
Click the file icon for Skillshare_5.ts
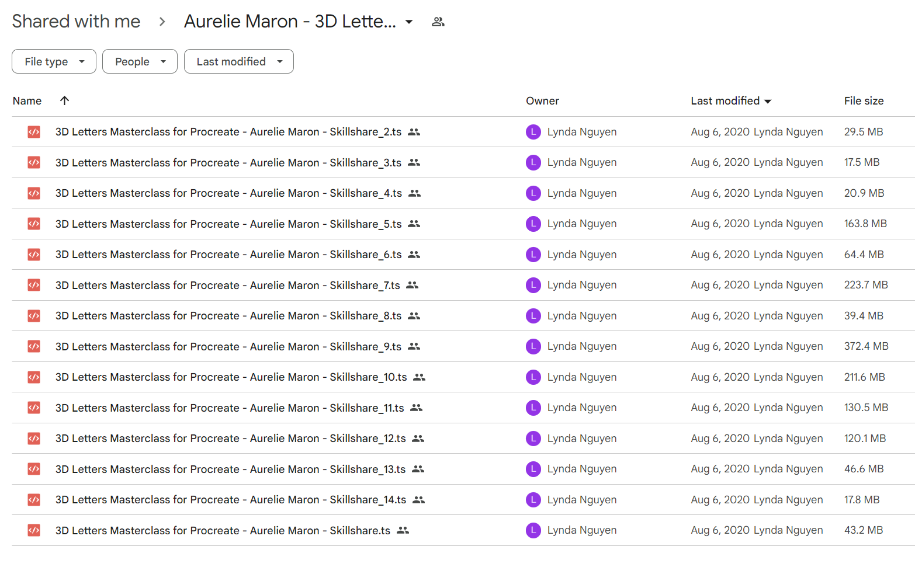(34, 224)
